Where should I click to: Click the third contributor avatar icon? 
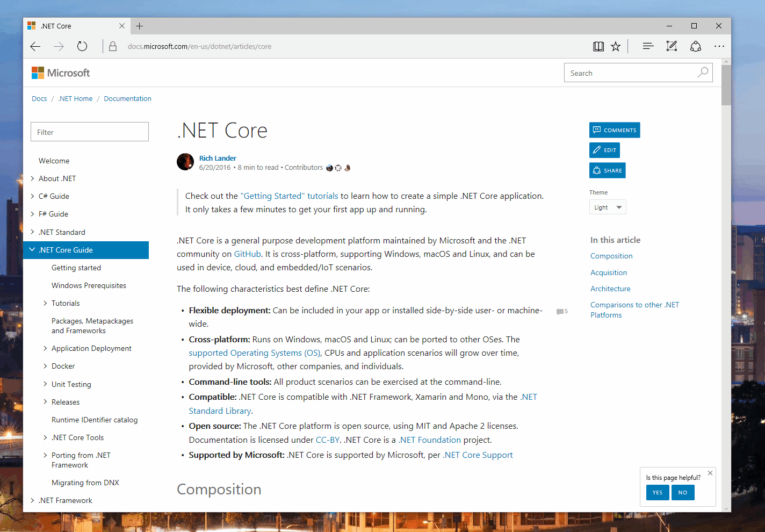(347, 168)
